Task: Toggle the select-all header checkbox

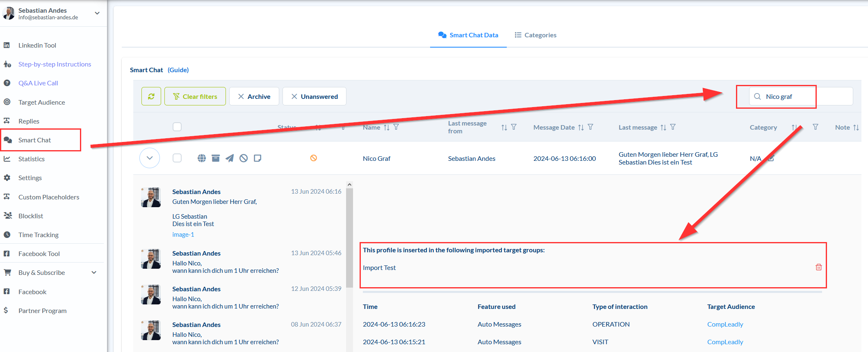Action: (177, 127)
